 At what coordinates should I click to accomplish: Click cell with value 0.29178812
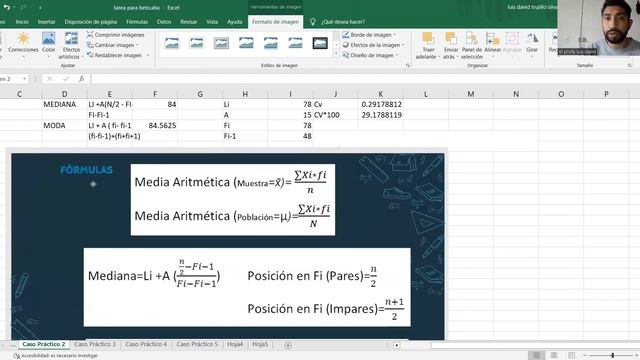(x=380, y=104)
